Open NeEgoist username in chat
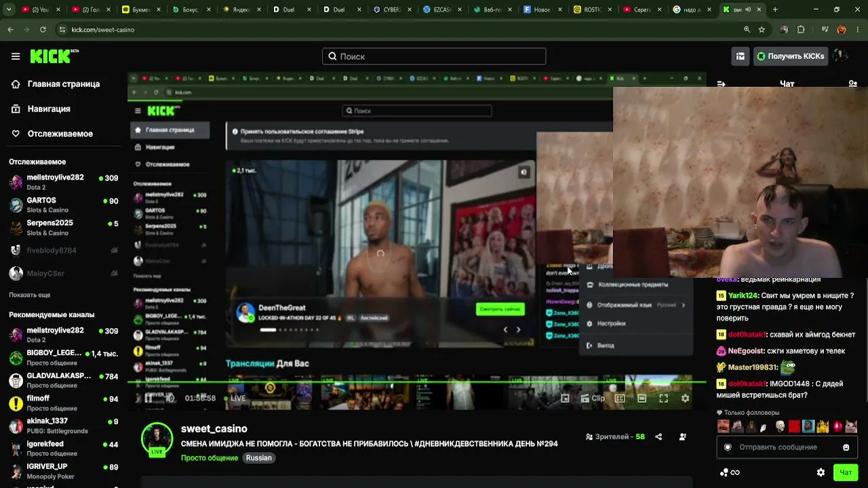868x488 pixels. (746, 351)
